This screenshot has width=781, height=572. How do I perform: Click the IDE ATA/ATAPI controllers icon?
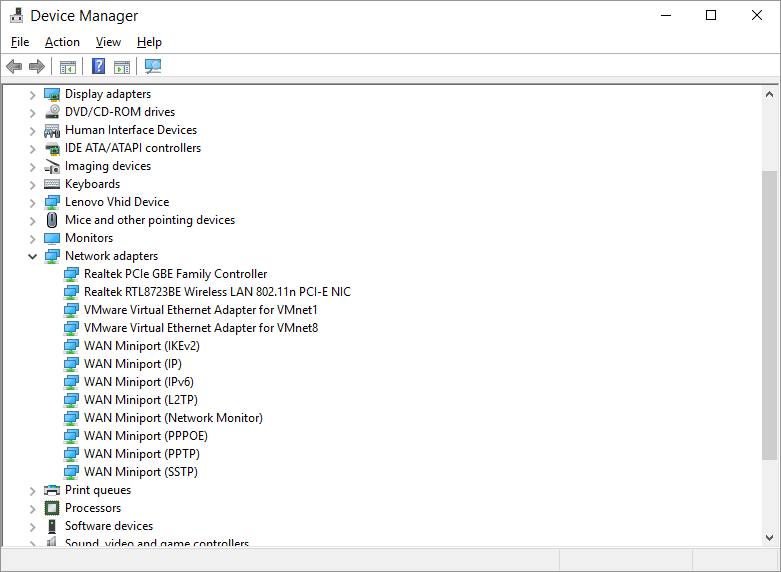[52, 148]
